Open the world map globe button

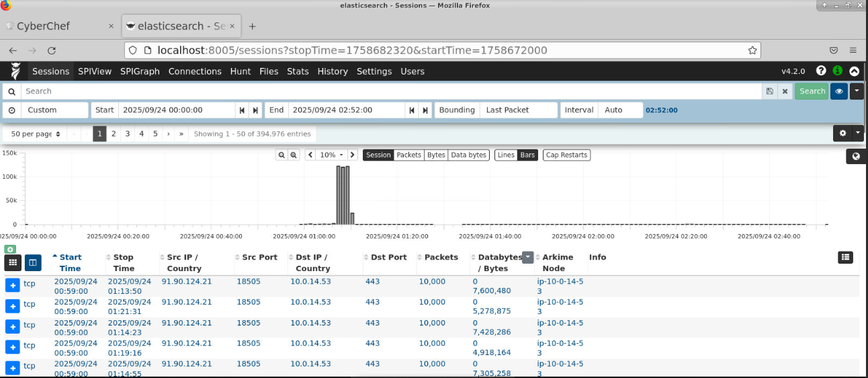856,156
